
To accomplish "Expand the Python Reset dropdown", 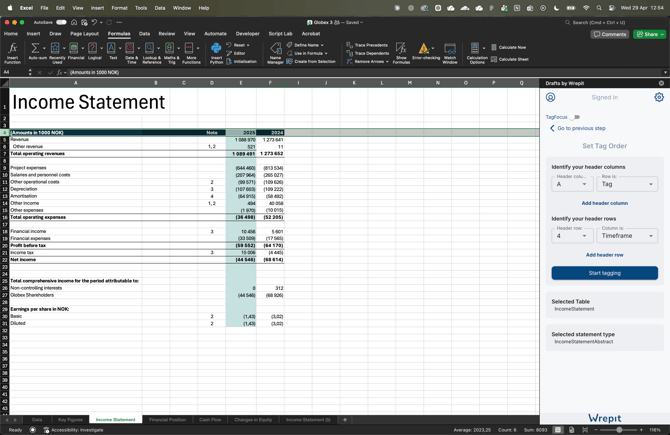I will (x=248, y=45).
